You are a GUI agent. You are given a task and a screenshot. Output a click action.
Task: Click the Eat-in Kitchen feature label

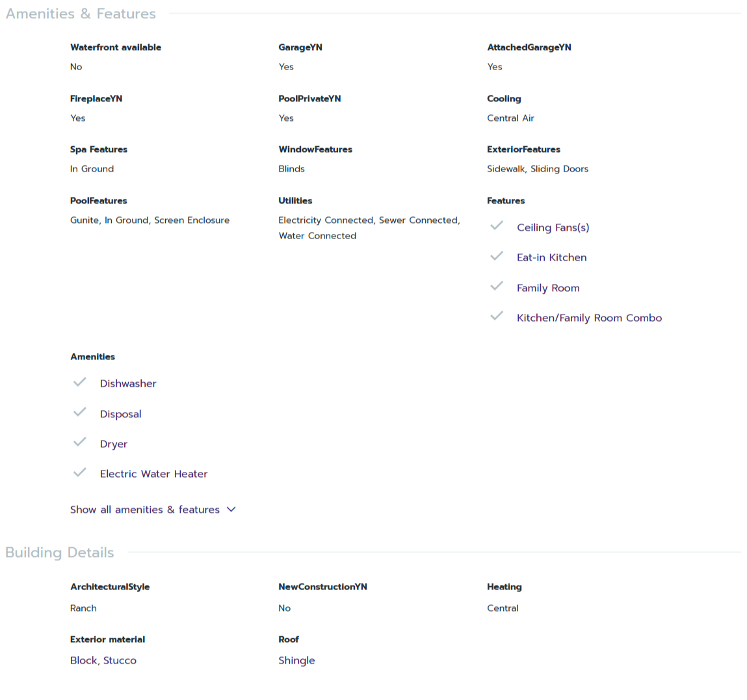pos(551,257)
